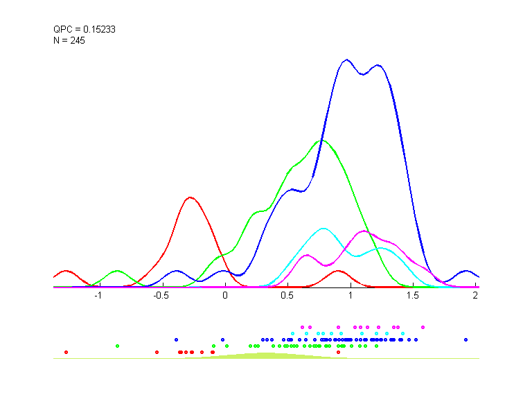
Task: Click the N = 245 text label
Action: (x=69, y=40)
